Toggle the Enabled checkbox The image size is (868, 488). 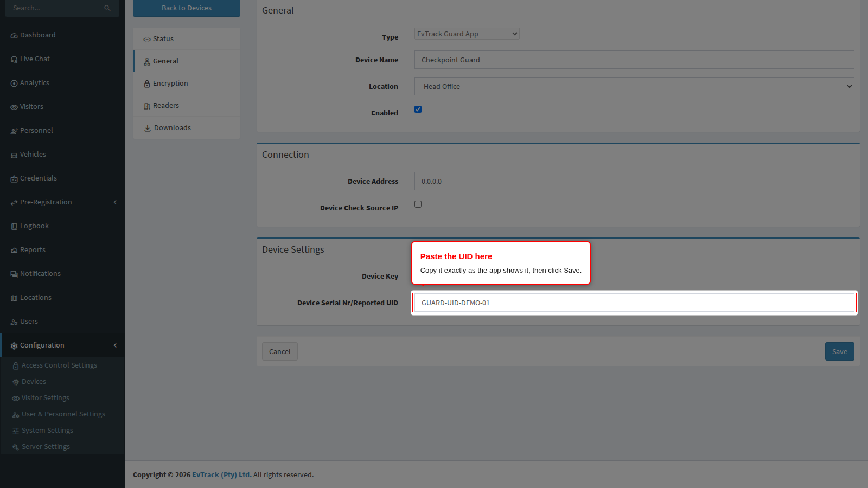coord(418,109)
